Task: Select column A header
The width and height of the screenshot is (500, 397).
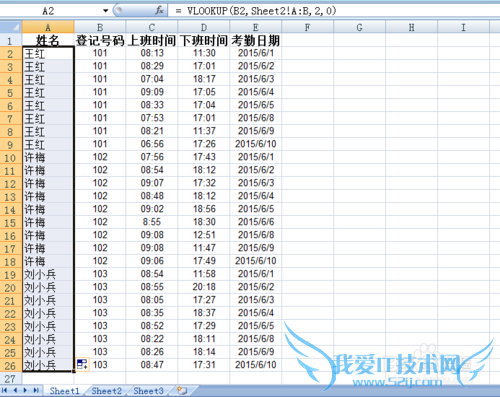Action: [x=48, y=27]
